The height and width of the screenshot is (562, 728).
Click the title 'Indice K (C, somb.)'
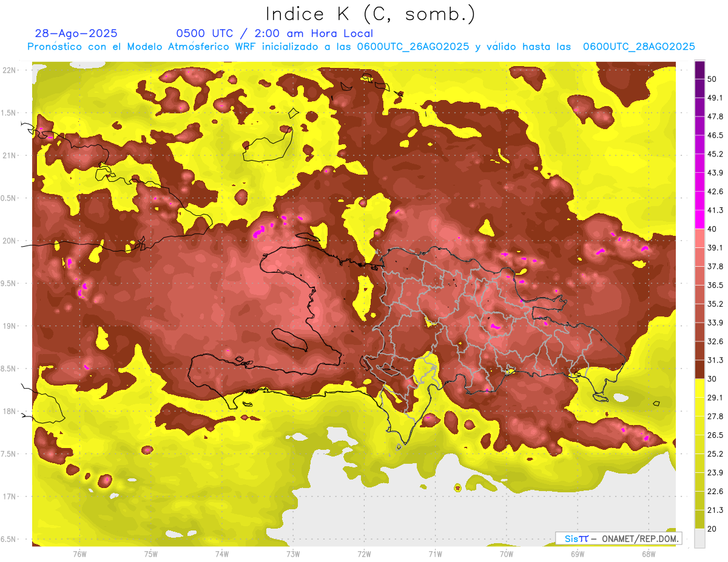pos(371,14)
